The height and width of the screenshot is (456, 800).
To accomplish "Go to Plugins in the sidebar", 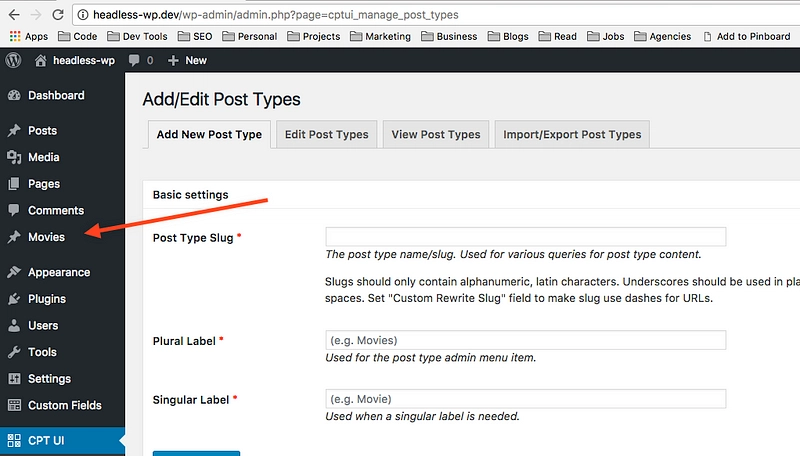I will (x=46, y=299).
